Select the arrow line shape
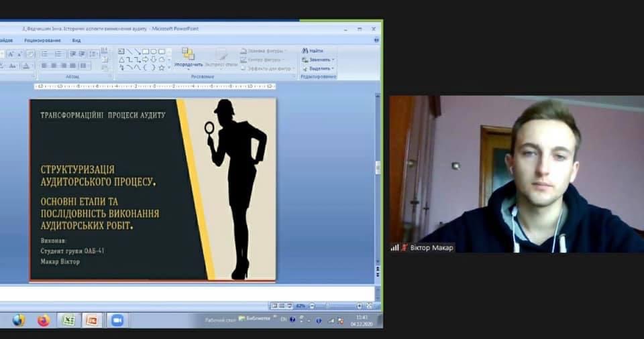This screenshot has height=339, width=644. point(137,52)
